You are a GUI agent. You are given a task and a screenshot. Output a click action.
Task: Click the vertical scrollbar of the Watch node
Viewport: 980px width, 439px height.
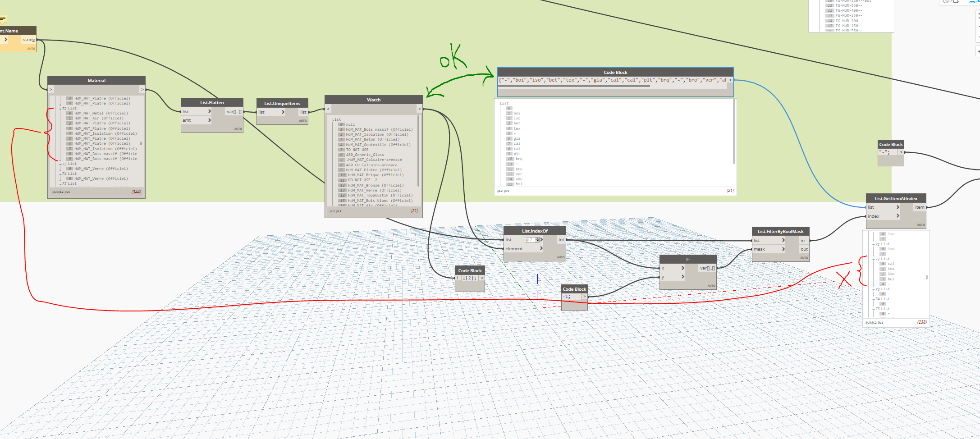(419, 151)
